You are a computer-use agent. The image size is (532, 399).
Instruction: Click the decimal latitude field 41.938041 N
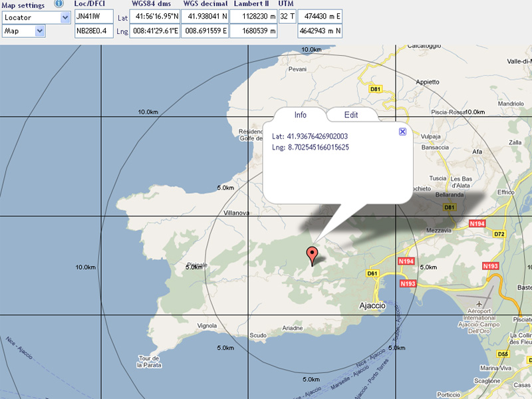click(x=205, y=16)
